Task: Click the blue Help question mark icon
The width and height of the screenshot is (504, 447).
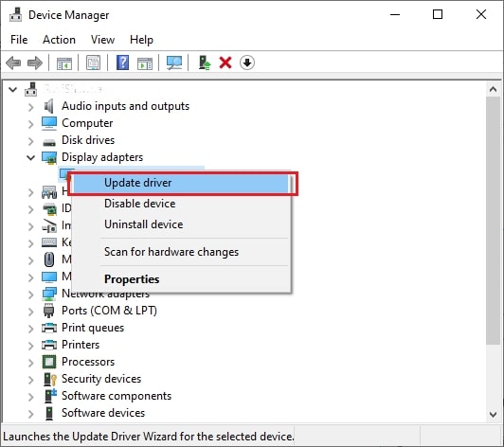Action: pyautogui.click(x=122, y=63)
